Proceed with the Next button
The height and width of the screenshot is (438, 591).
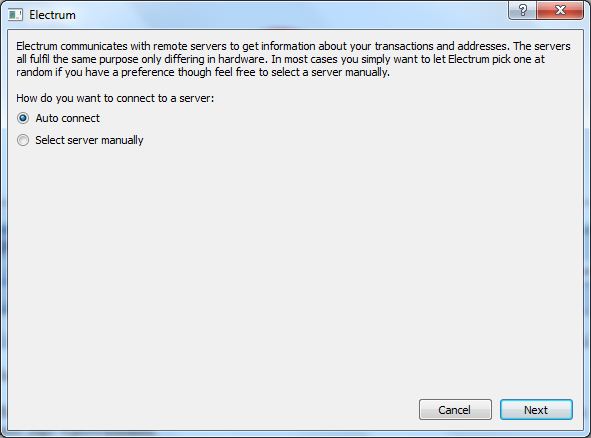point(536,410)
